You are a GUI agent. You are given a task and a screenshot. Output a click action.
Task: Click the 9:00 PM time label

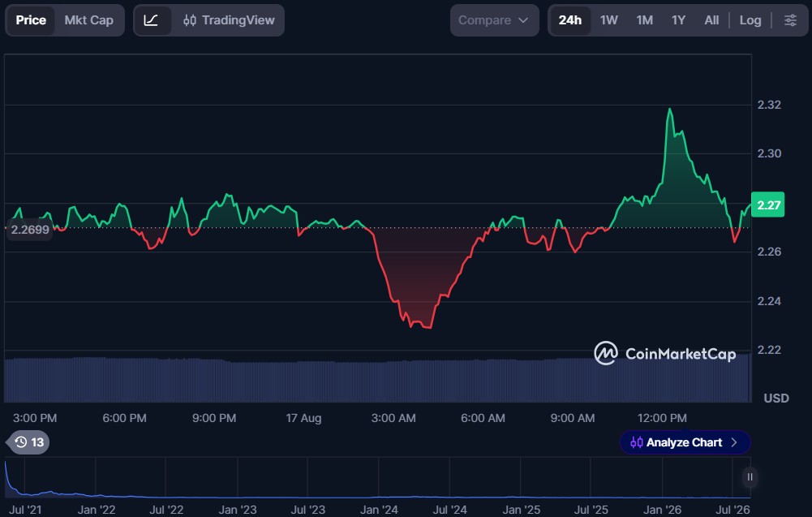click(x=214, y=418)
